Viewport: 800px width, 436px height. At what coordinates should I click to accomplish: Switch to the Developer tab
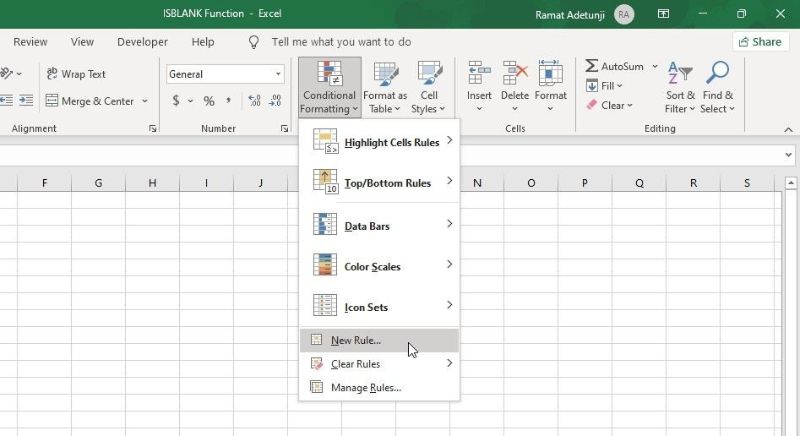[142, 42]
